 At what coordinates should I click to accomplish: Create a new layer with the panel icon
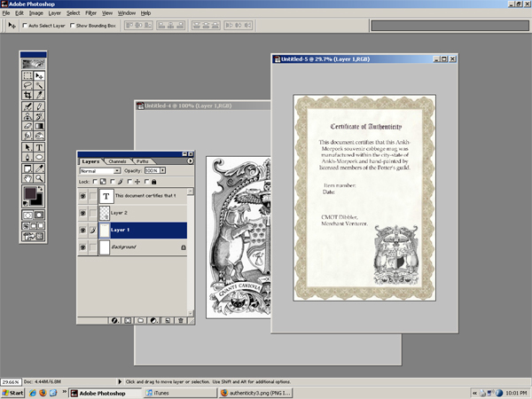pos(168,319)
